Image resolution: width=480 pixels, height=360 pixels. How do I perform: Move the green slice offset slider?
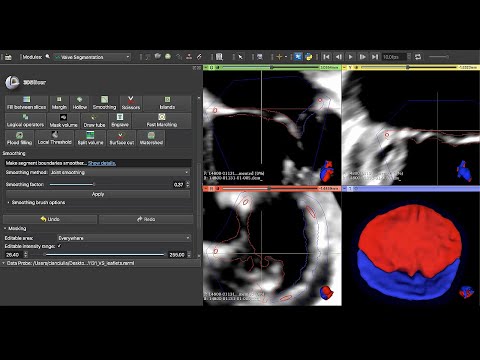click(x=271, y=67)
